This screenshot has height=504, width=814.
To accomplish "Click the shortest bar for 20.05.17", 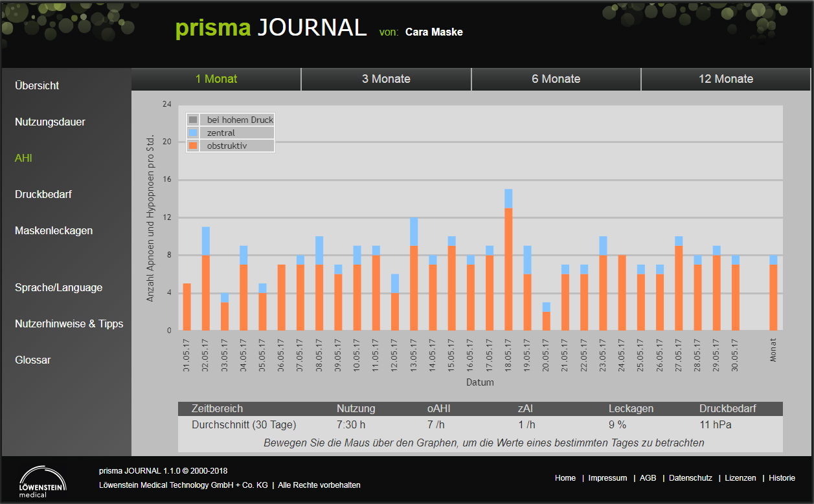I will click(547, 316).
